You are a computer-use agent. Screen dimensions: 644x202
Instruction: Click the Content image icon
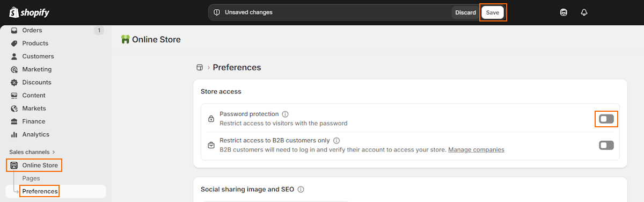[x=14, y=96]
